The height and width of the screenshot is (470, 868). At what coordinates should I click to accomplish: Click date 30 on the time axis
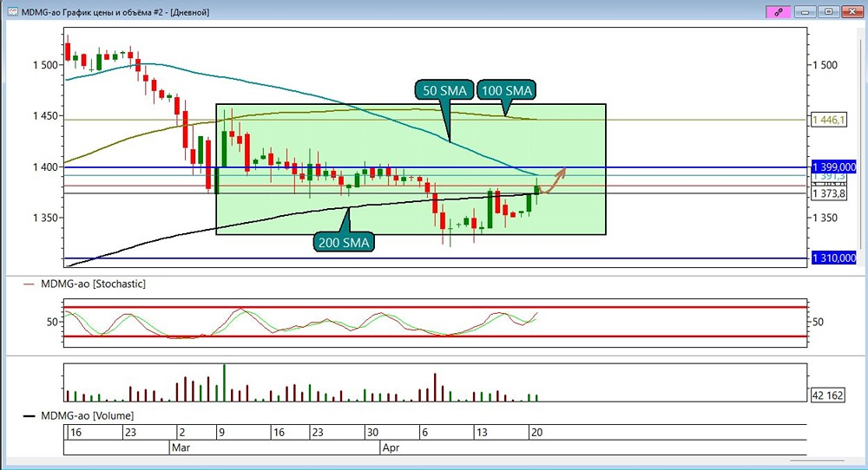[372, 432]
